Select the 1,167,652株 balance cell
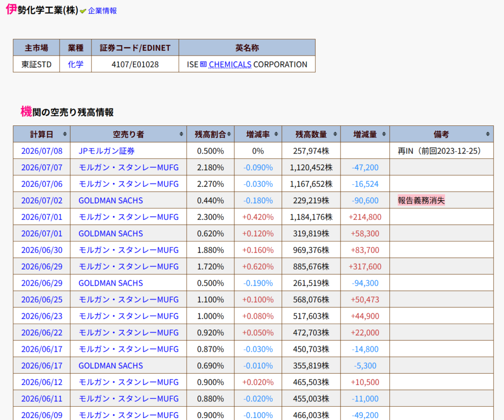 [x=311, y=184]
